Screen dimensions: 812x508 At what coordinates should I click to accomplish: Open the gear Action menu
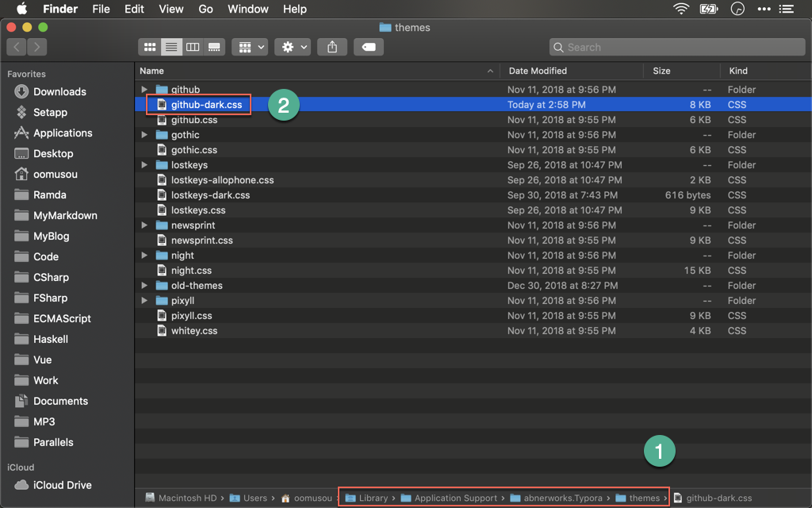(293, 47)
